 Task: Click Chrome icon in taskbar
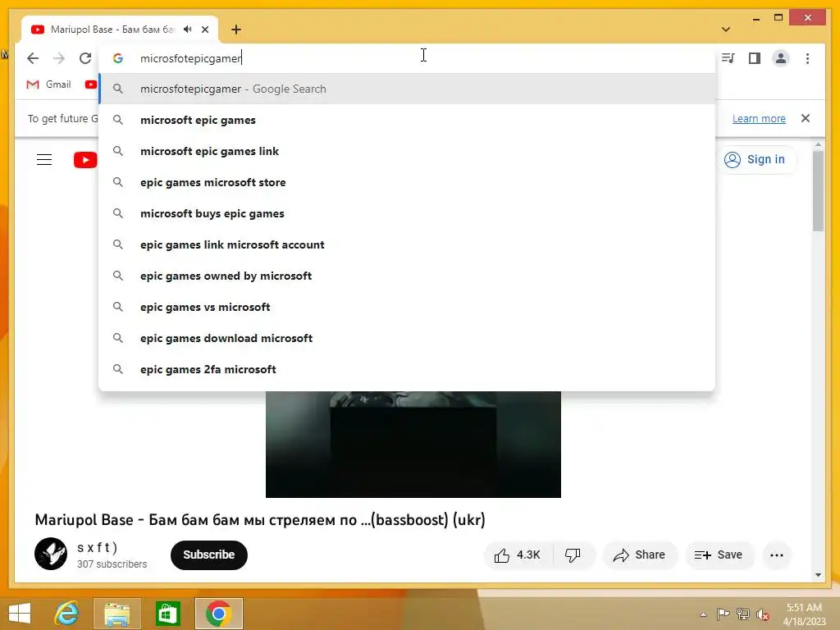pyautogui.click(x=218, y=614)
